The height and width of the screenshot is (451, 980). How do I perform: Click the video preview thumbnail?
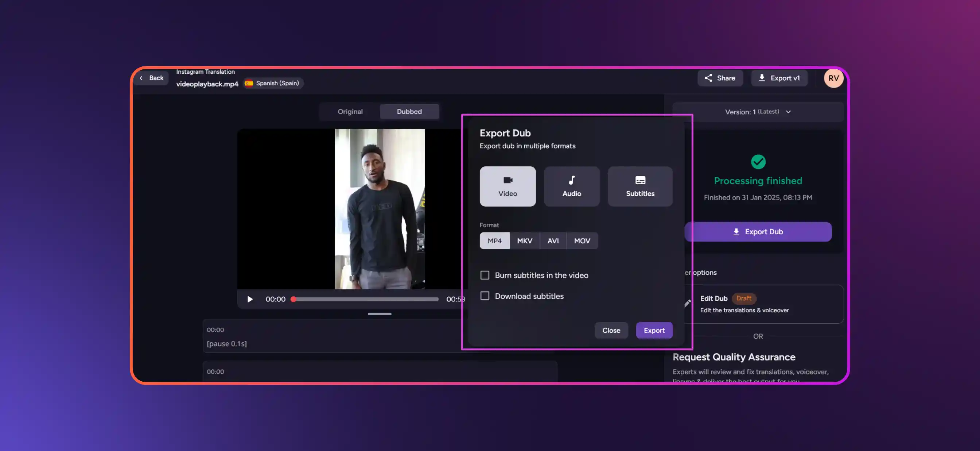tap(379, 209)
